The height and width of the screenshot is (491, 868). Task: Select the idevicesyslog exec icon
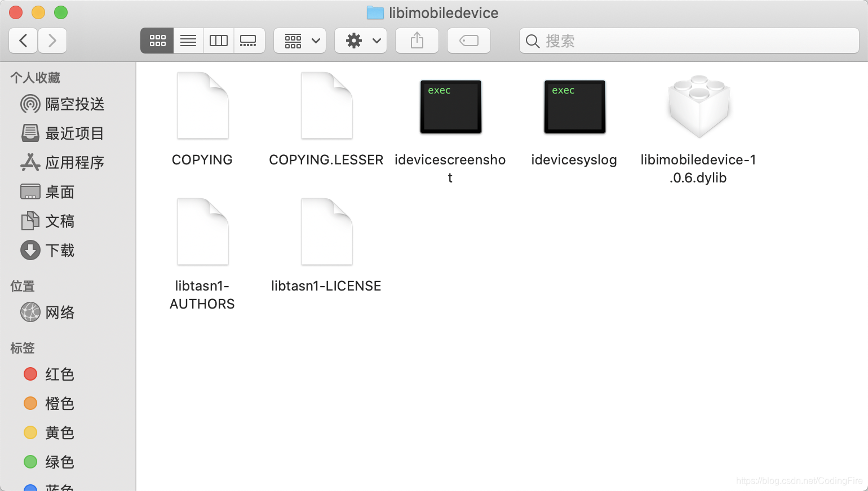[575, 107]
